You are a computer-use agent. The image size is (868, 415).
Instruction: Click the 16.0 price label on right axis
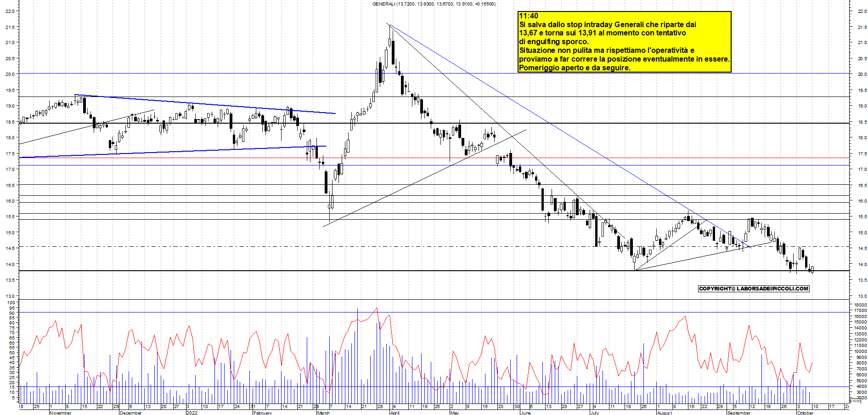862,201
